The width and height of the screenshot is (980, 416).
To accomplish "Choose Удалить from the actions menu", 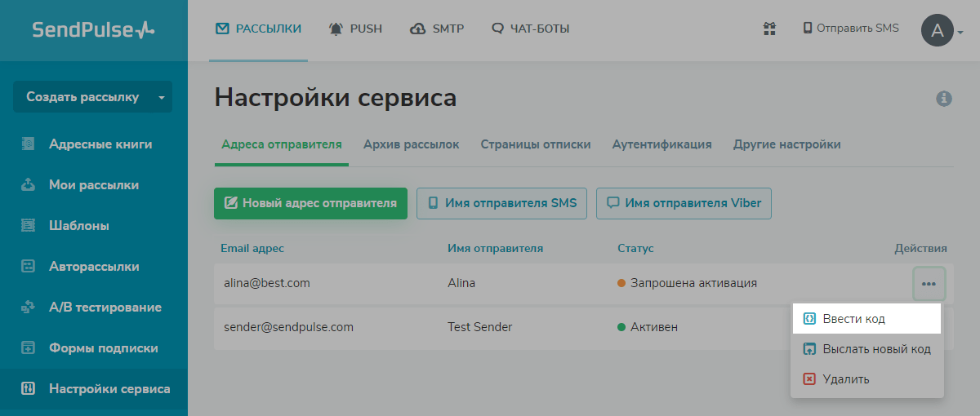I will tap(867, 379).
